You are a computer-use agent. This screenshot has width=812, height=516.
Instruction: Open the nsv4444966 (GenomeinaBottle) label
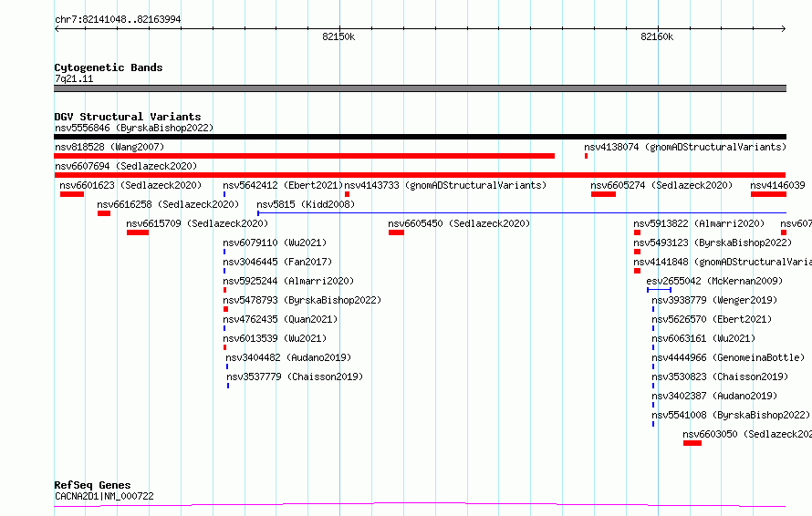coord(728,357)
